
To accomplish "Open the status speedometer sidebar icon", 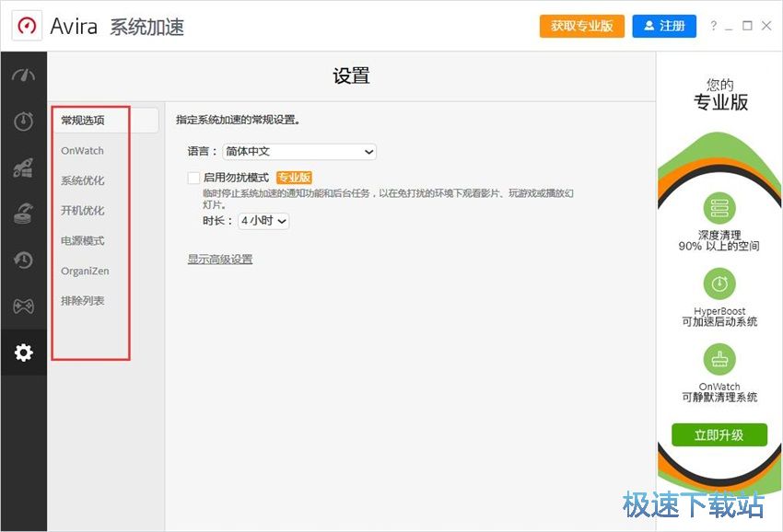I will point(23,75).
